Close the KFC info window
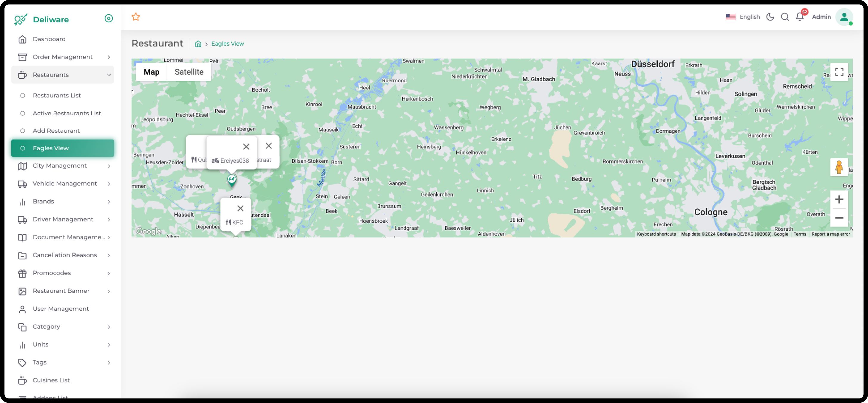868x403 pixels. coord(240,208)
